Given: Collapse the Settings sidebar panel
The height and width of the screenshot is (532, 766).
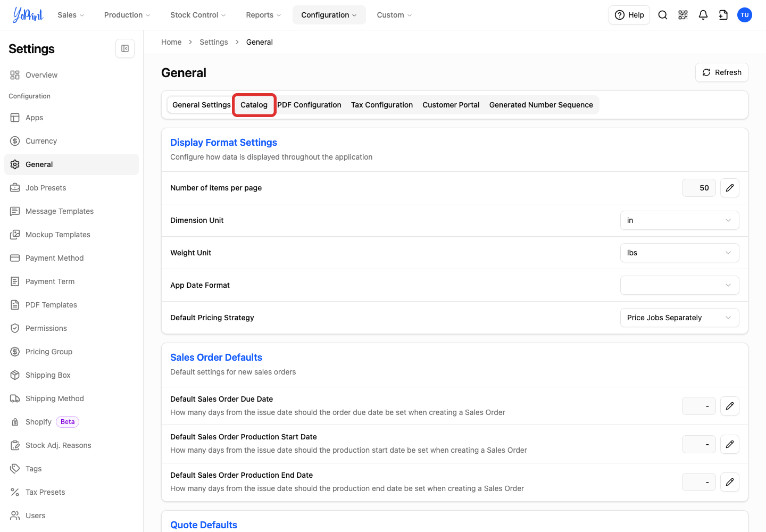Looking at the screenshot, I should coord(125,48).
